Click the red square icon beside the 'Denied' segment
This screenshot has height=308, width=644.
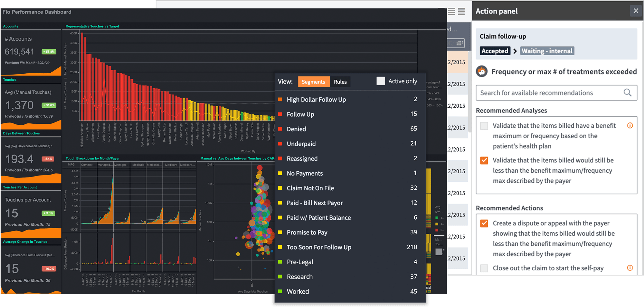(280, 129)
